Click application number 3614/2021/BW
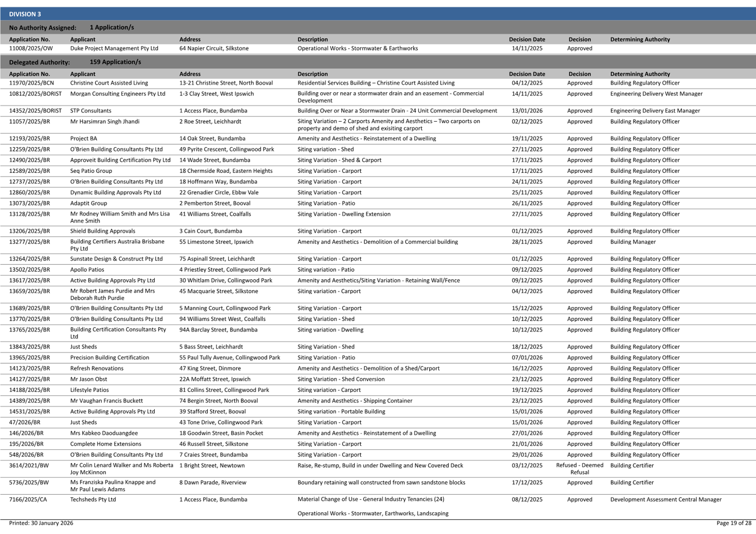The image size is (756, 534). 29,465
